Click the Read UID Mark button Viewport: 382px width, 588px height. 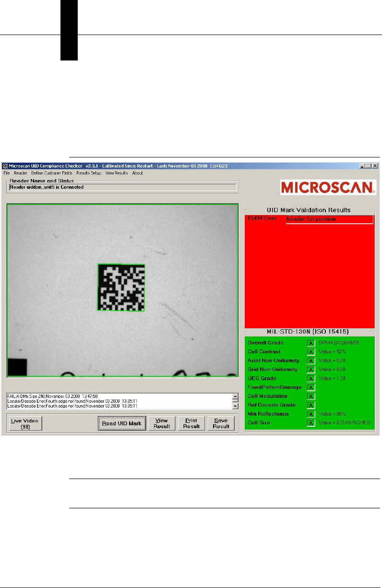click(122, 423)
